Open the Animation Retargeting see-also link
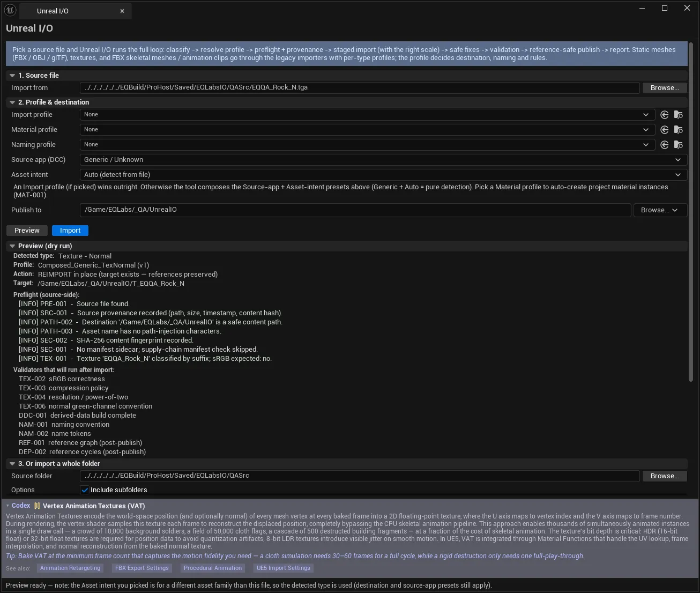This screenshot has width=700, height=593. (x=70, y=568)
